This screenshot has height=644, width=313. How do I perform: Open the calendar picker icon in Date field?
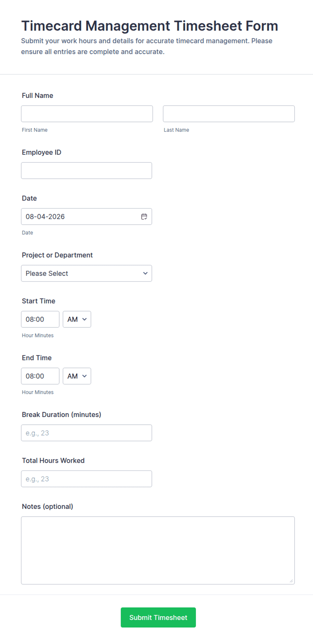click(x=144, y=217)
